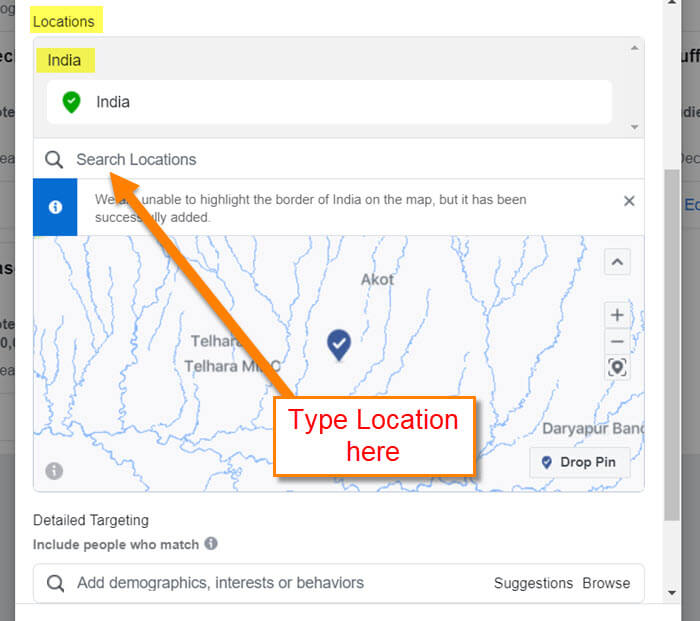Click the vertical scrollbar thumb of the dialog
Screen dimensions: 700x621
672,345
